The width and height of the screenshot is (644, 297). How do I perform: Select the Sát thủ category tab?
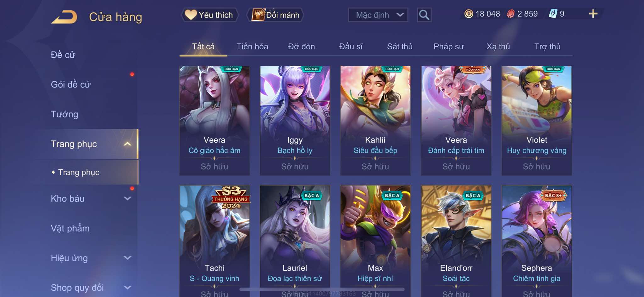[400, 47]
